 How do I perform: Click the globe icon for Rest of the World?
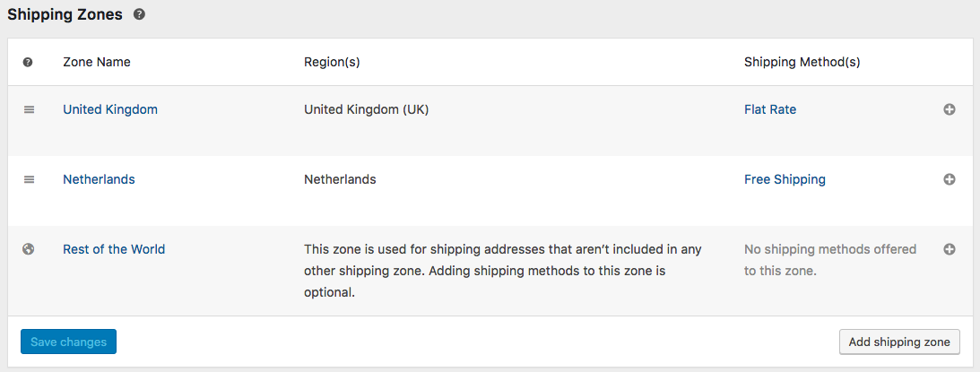pos(28,249)
